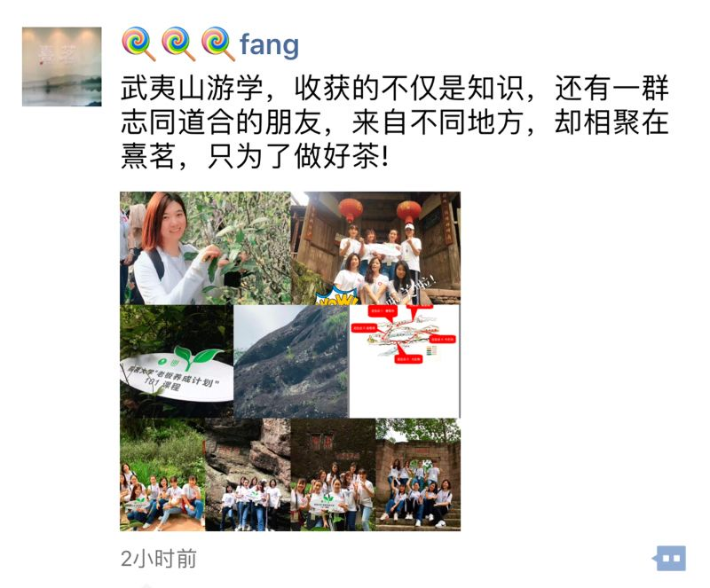
Task: Open group photo under the wooden doorway
Action: 375,248
